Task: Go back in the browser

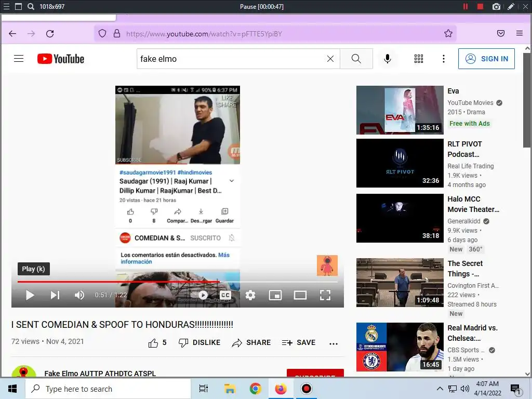Action: point(12,33)
